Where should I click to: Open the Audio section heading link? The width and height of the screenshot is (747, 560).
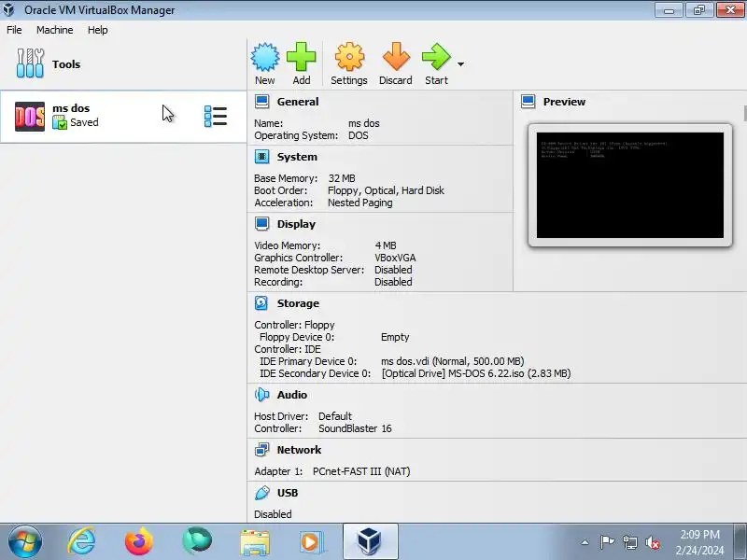(292, 395)
